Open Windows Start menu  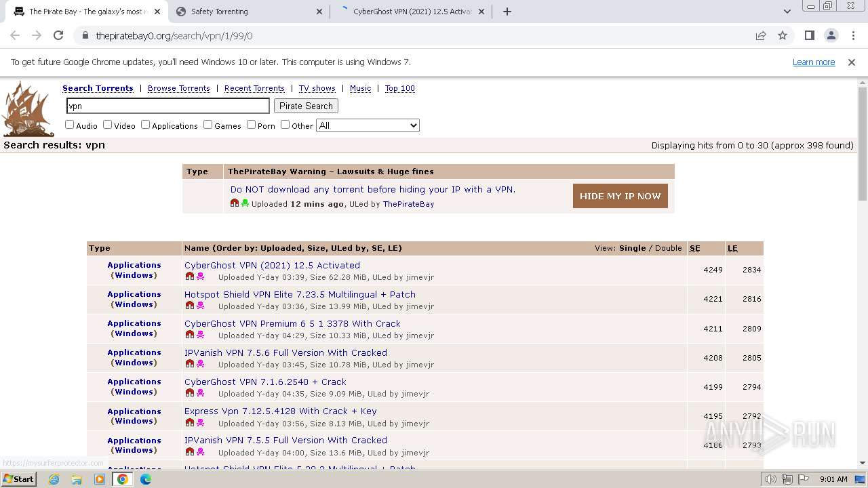[18, 479]
